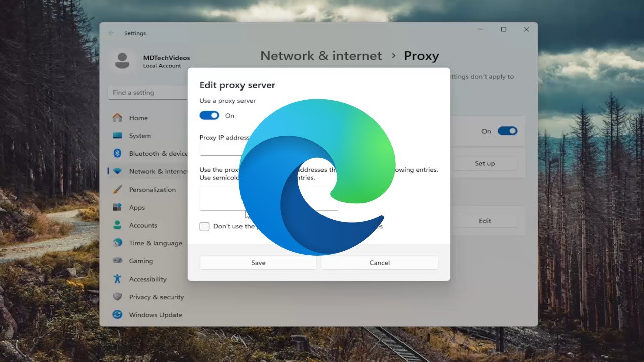Click the MDTechVideos account avatar
Viewport: 644px width, 362px height.
pyautogui.click(x=122, y=61)
